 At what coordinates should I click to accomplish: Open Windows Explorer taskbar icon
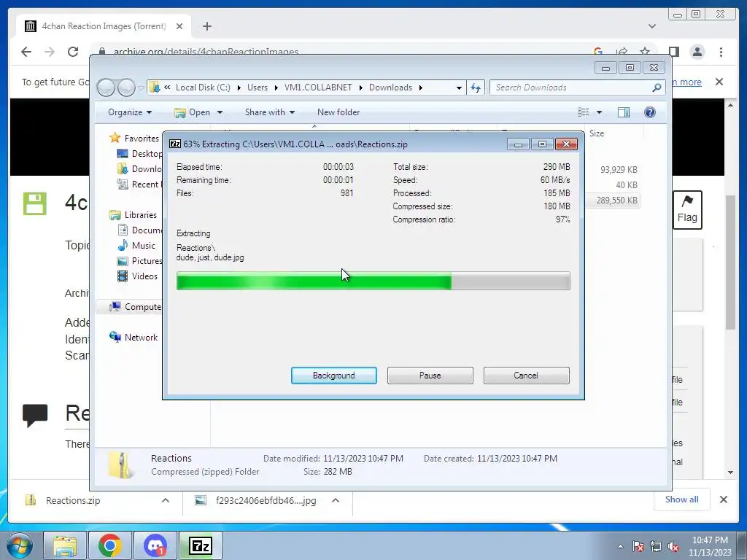[x=65, y=545]
